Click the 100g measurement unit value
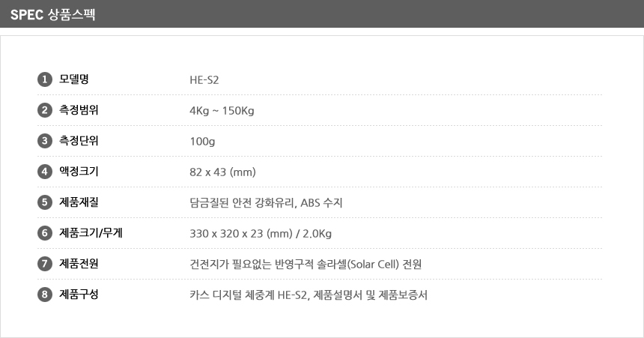Screen dimensions: 644x338 [203, 142]
